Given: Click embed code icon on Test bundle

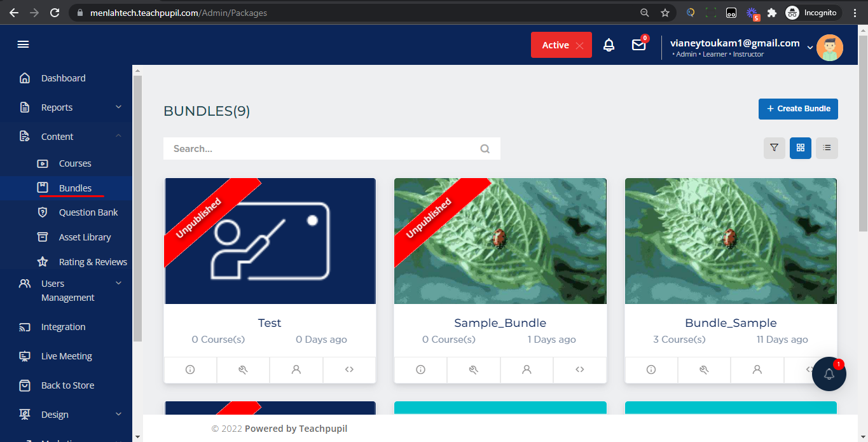Looking at the screenshot, I should pos(349,369).
